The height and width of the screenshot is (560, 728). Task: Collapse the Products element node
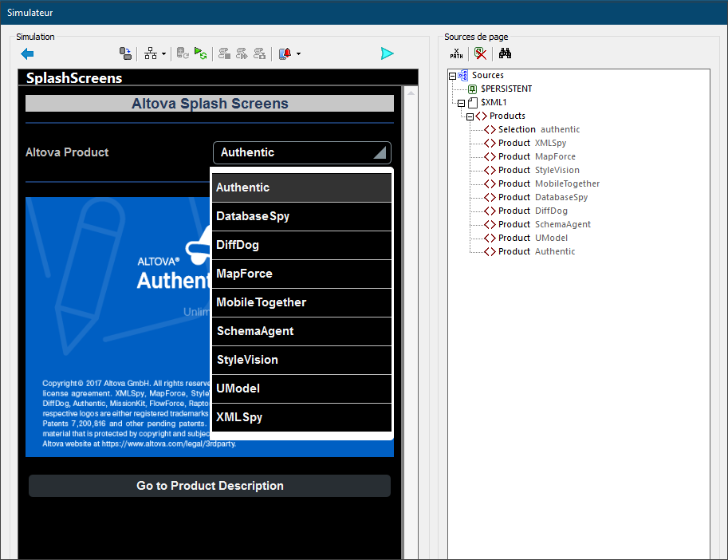(x=470, y=116)
